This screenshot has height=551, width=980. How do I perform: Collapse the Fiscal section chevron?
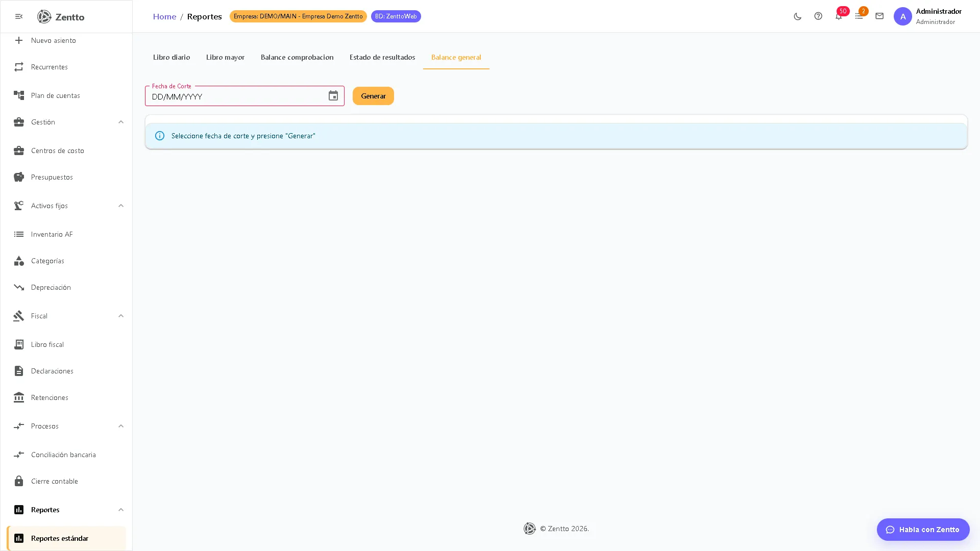(121, 316)
